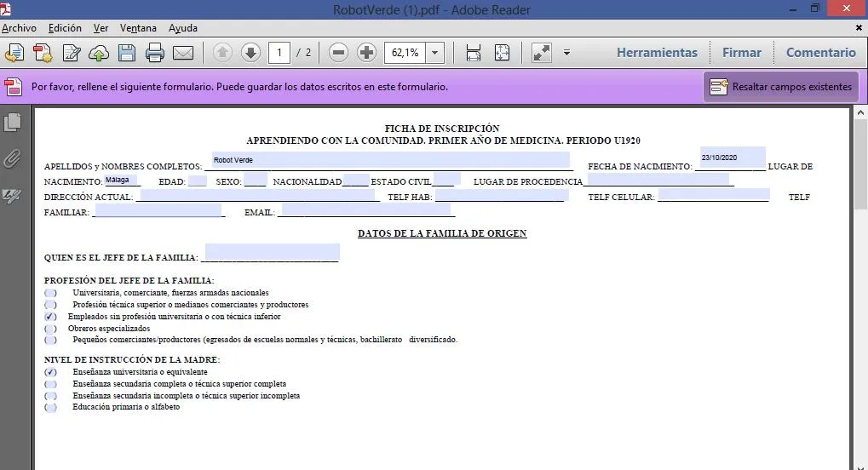Open the Comentario pane
This screenshot has width=868, height=470.
[821, 53]
